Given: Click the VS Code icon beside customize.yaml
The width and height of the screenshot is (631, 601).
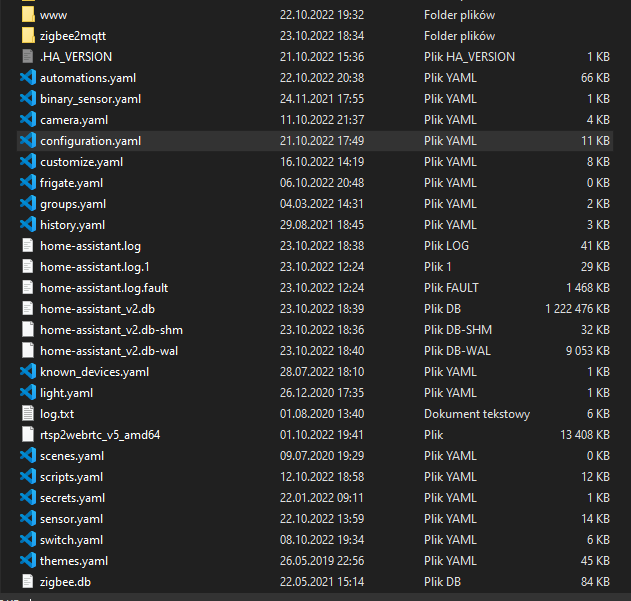Looking at the screenshot, I should coord(28,162).
